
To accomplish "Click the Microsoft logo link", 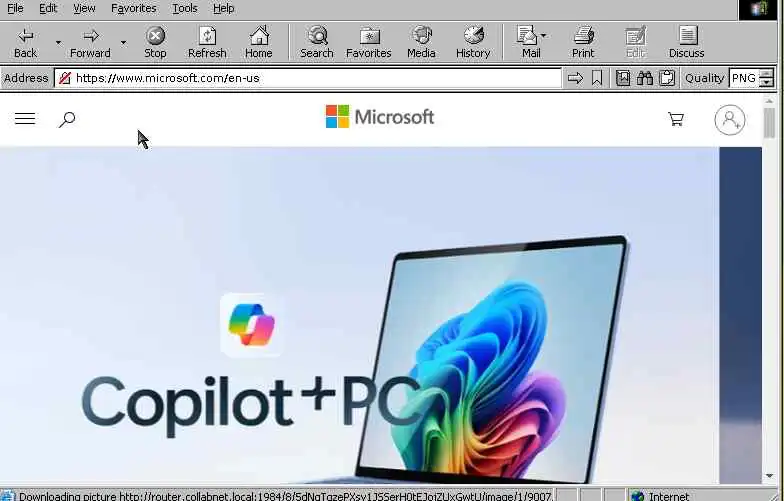I will pos(380,116).
